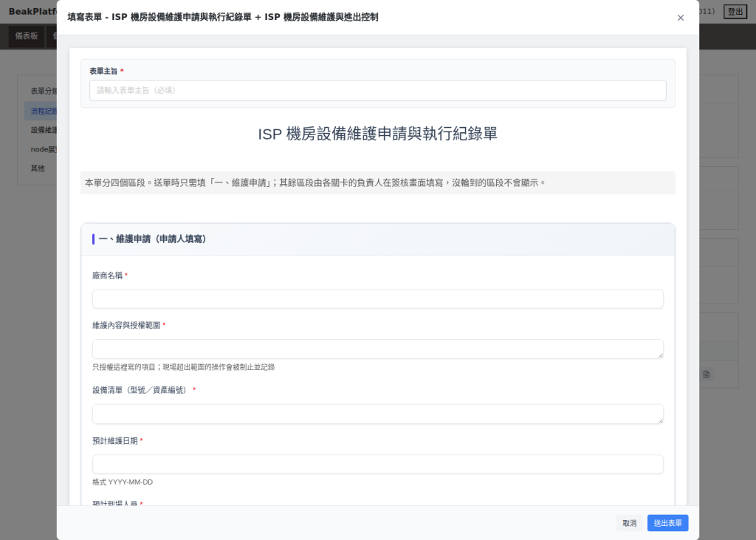Click the ISP 機房設備維護申請與執行紀錄單 heading
This screenshot has width=756, height=540.
(x=377, y=134)
